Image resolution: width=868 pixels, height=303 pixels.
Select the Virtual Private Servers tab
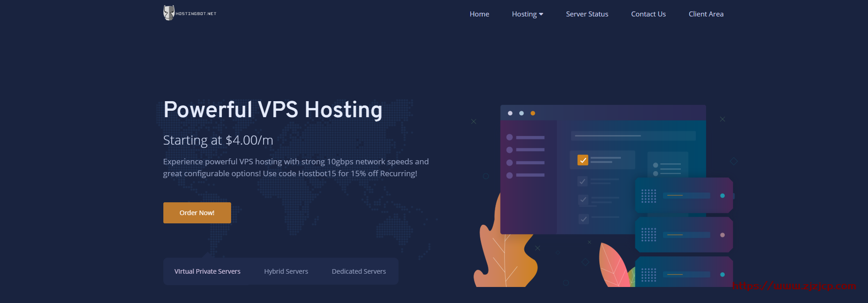coord(207,271)
